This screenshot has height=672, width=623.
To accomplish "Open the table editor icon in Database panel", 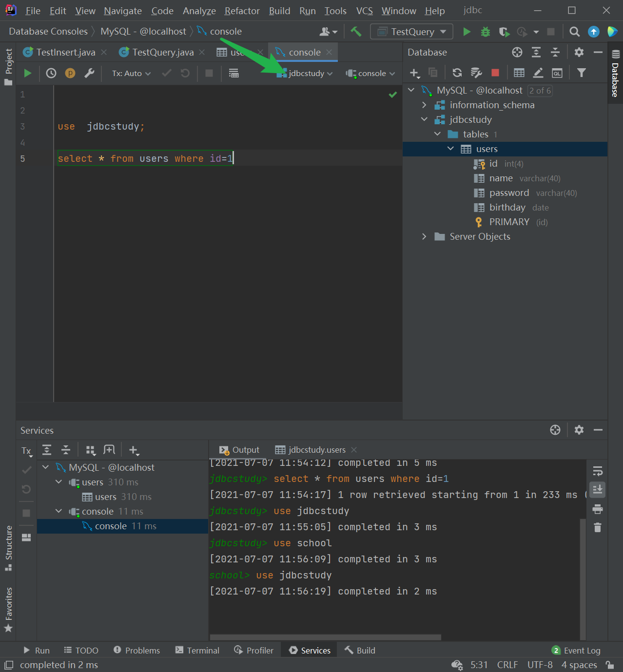I will pyautogui.click(x=519, y=73).
